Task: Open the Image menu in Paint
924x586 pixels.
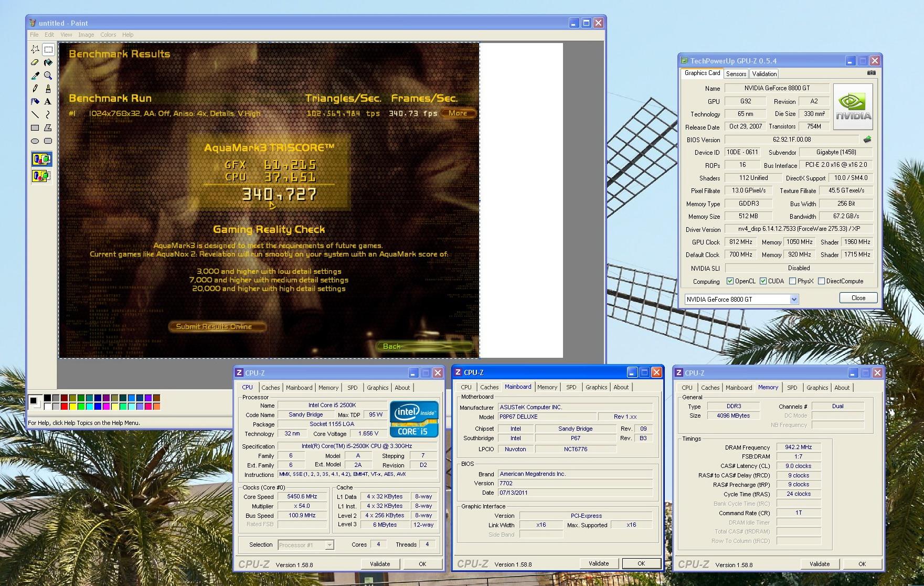Action: [86, 35]
